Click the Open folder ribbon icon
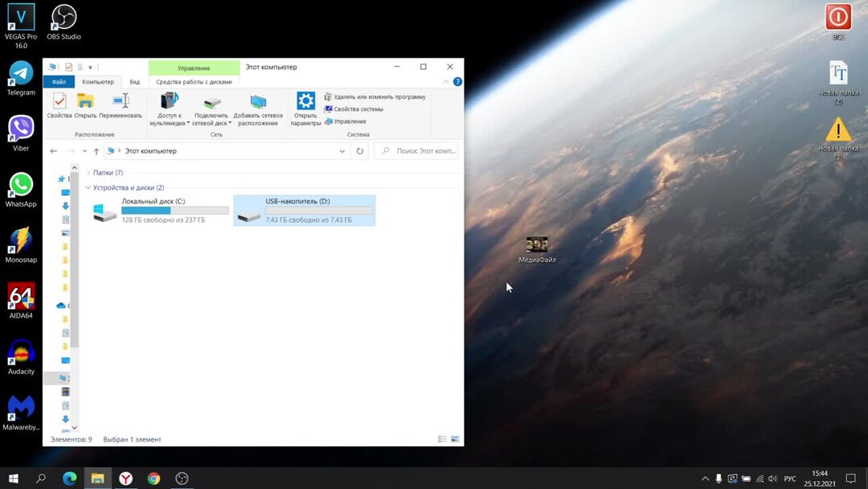Image resolution: width=868 pixels, height=489 pixels. tap(85, 106)
